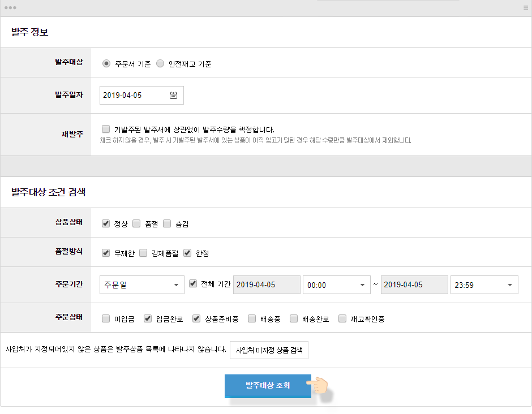Open the hamburger menu icon at top right
This screenshot has height=414, width=532.
(x=526, y=8)
